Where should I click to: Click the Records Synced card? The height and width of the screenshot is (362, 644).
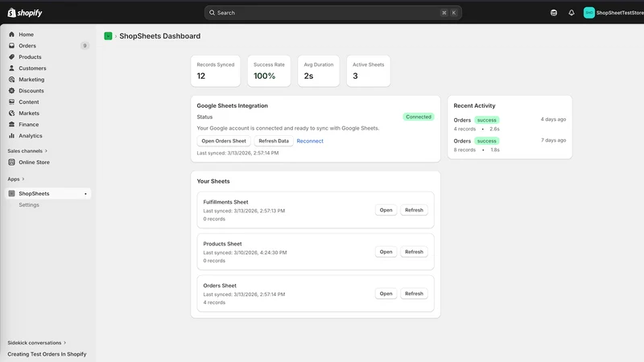[215, 71]
